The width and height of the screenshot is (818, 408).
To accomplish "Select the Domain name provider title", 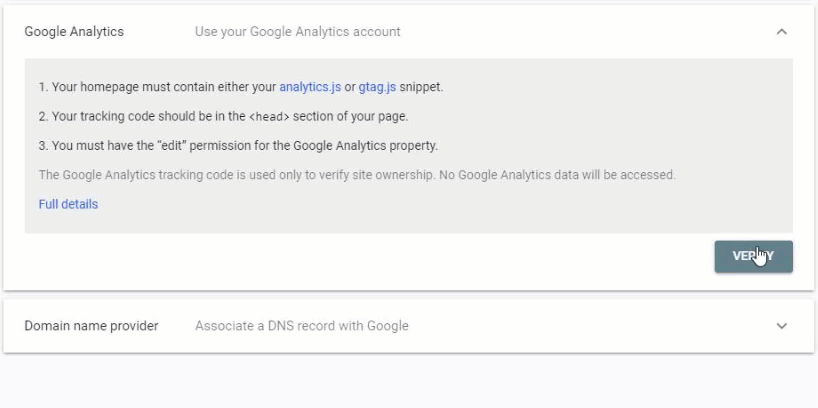I will (x=91, y=326).
